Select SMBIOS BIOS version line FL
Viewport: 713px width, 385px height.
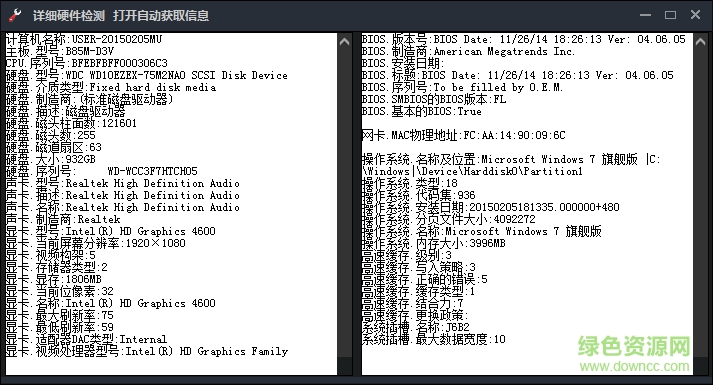point(434,99)
